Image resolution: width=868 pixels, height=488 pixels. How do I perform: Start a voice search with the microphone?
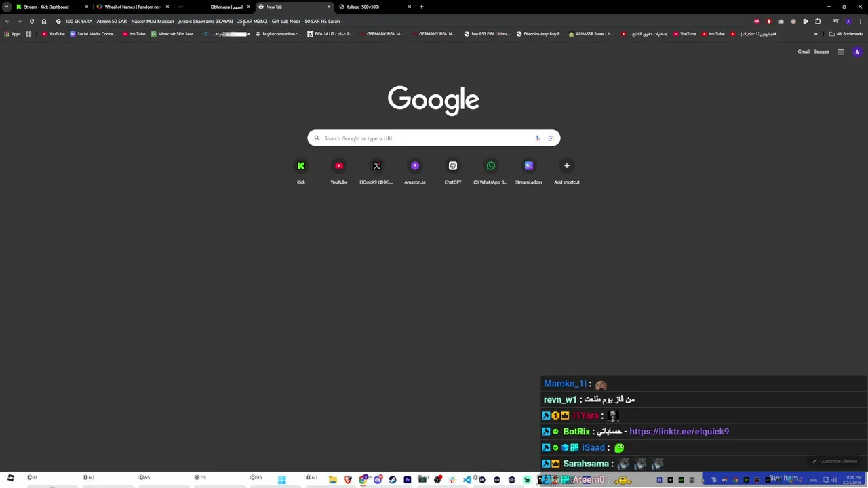pos(537,138)
